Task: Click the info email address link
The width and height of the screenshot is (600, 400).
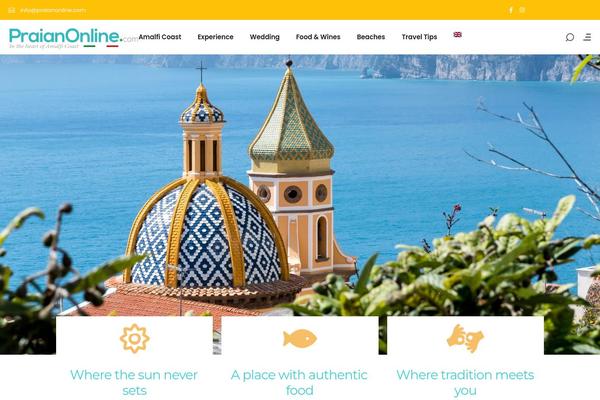Action: point(53,10)
